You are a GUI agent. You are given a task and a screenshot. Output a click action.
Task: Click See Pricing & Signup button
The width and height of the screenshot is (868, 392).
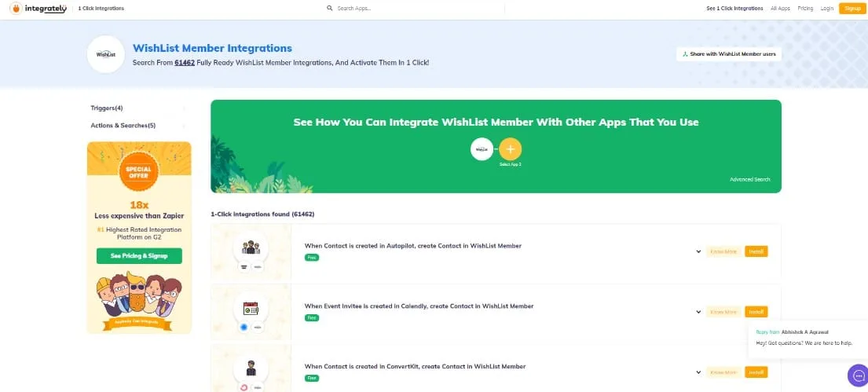tap(139, 256)
